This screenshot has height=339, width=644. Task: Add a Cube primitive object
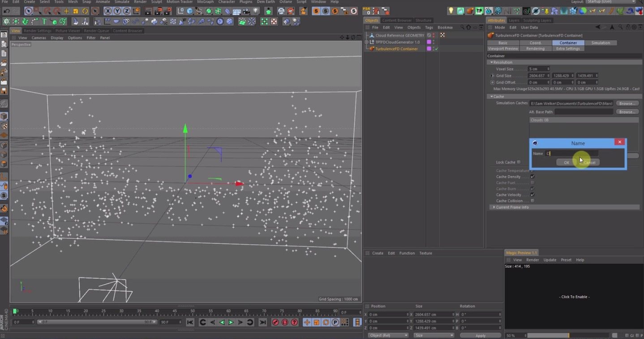pos(190,11)
